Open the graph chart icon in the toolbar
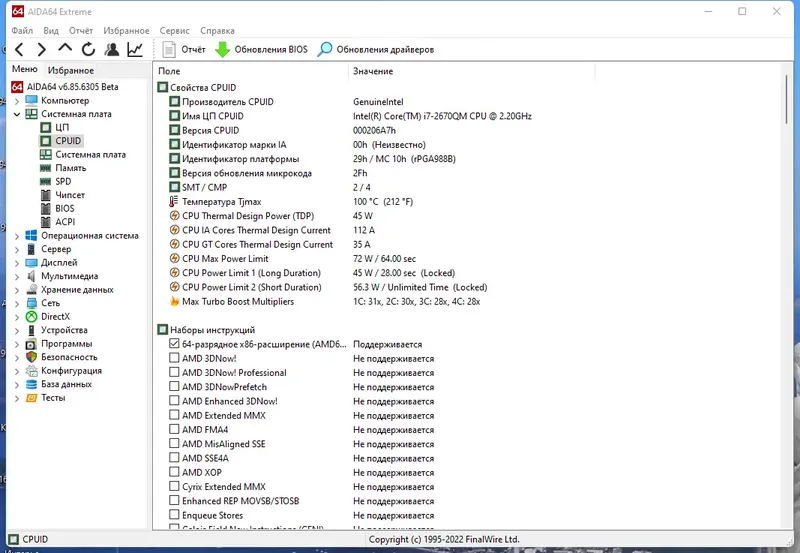The image size is (800, 553). 135,49
